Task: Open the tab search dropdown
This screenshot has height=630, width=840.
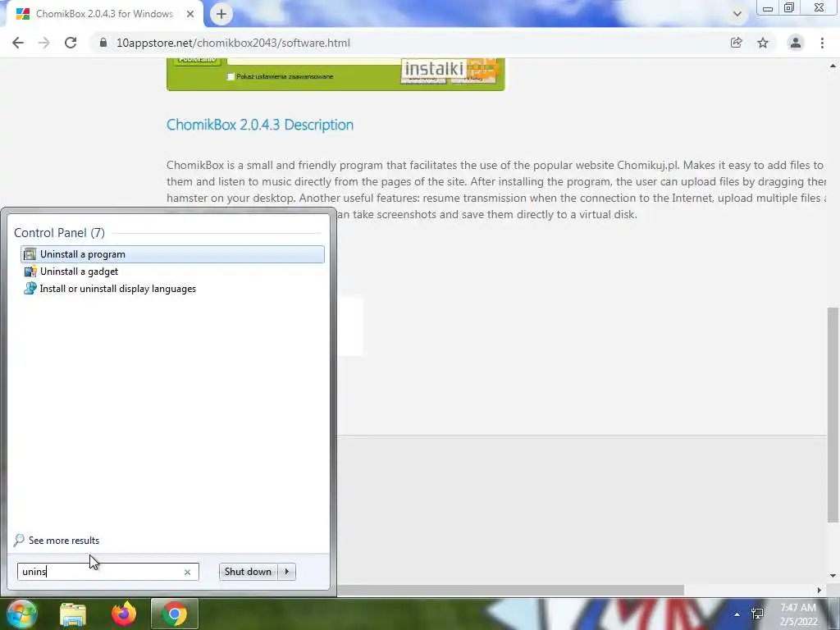Action: pos(737,14)
